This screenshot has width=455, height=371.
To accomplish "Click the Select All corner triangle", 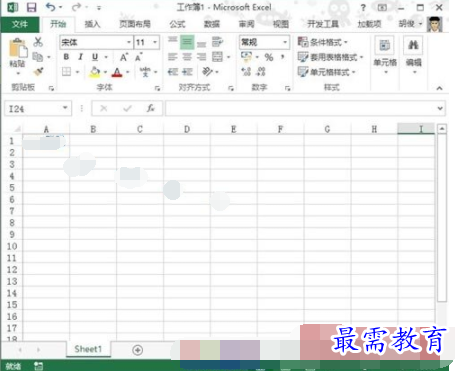I will coord(17,129).
